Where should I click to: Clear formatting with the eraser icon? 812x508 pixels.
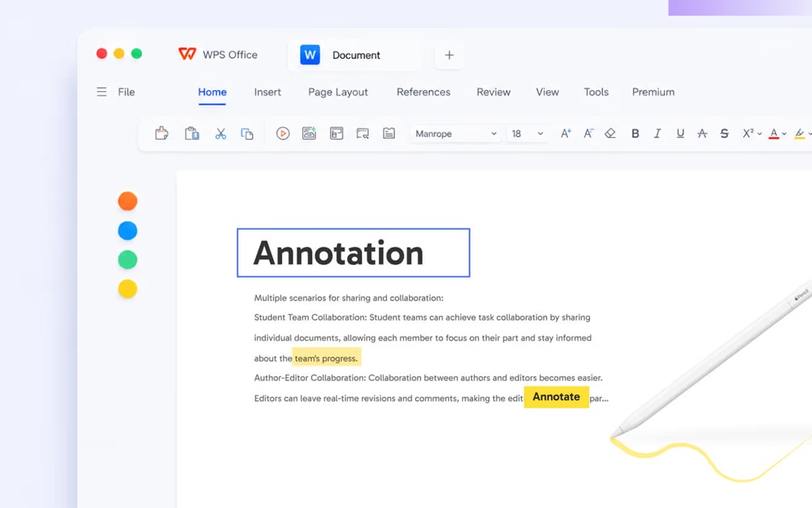coord(610,133)
